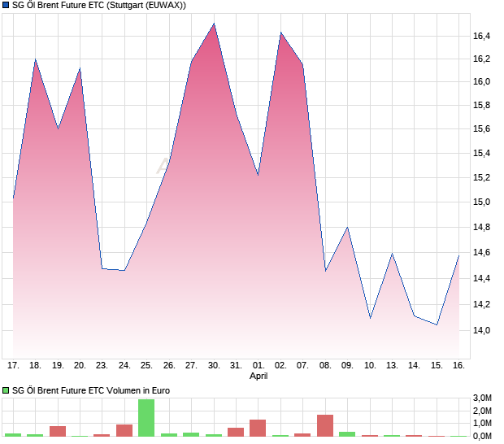Click the '17.' date label on the x-axis

(x=13, y=366)
